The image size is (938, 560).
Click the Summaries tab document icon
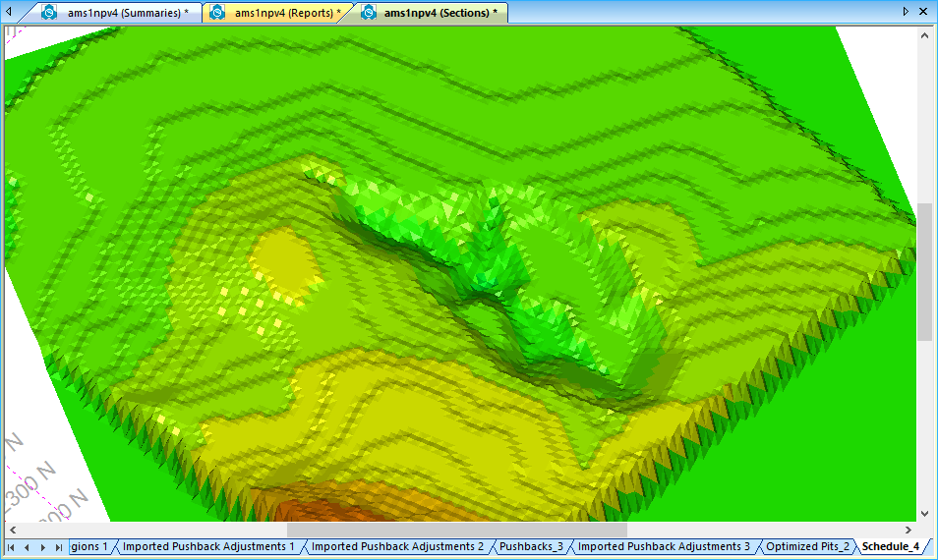coord(48,13)
